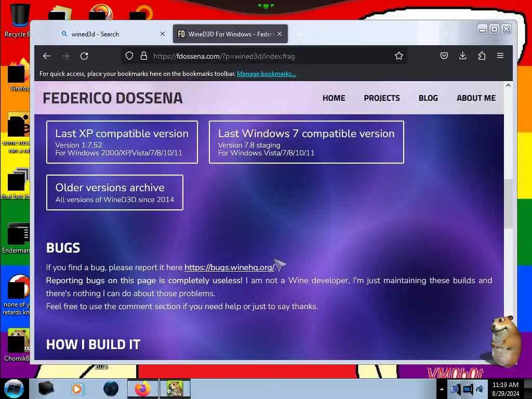This screenshot has width=532, height=399.
Task: Open the Windows Start orb
Action: [x=14, y=389]
